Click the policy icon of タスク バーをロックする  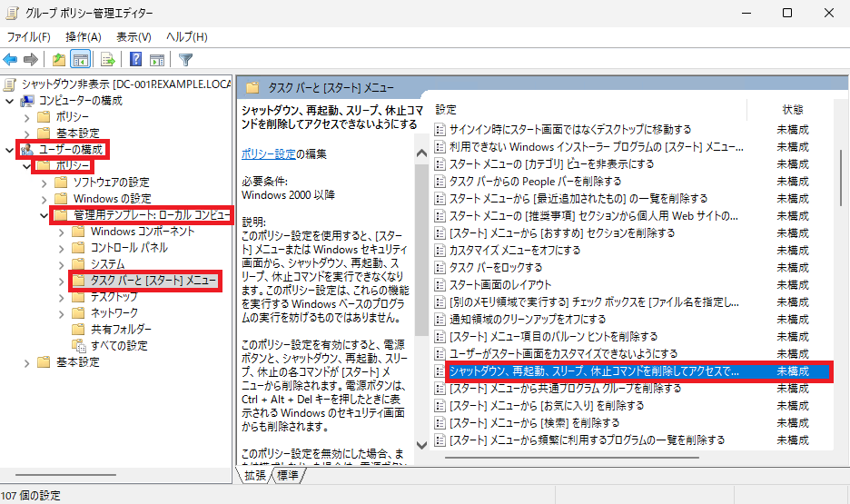click(x=440, y=268)
